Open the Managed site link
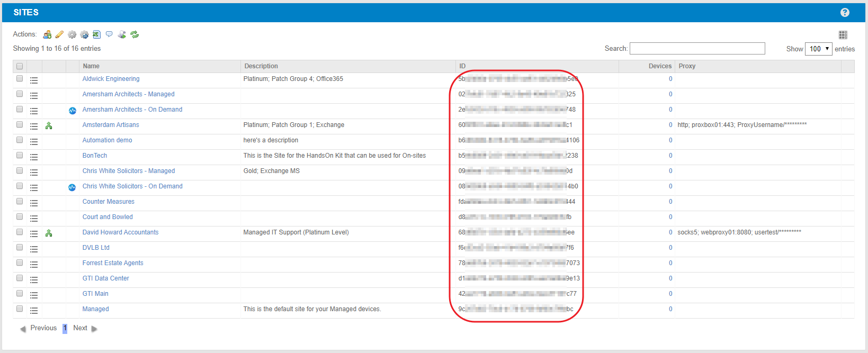 click(x=95, y=309)
